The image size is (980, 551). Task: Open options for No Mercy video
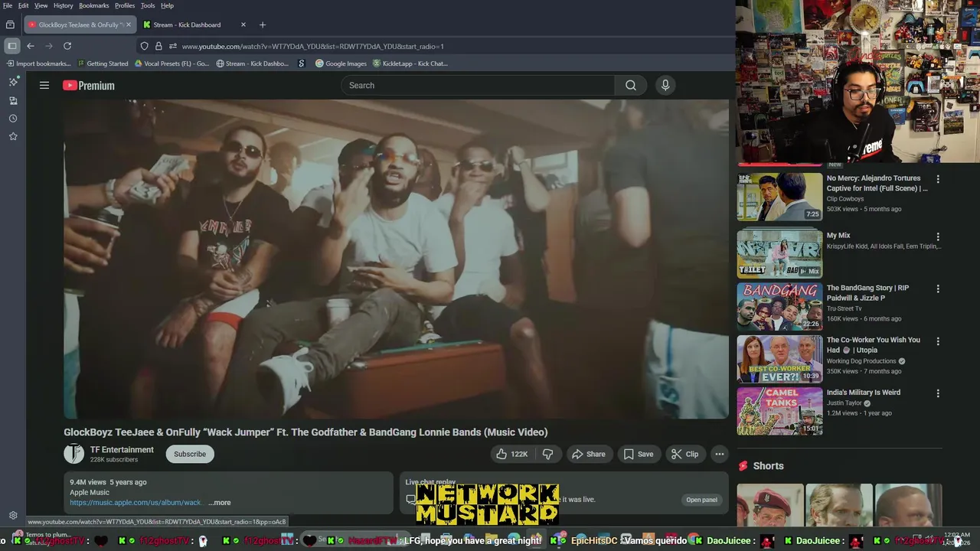pyautogui.click(x=938, y=179)
